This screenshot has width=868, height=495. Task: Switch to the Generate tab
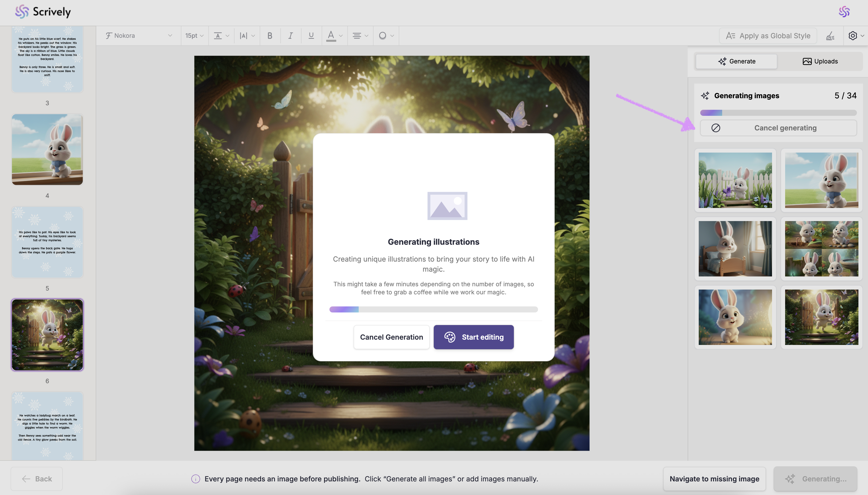[736, 61]
